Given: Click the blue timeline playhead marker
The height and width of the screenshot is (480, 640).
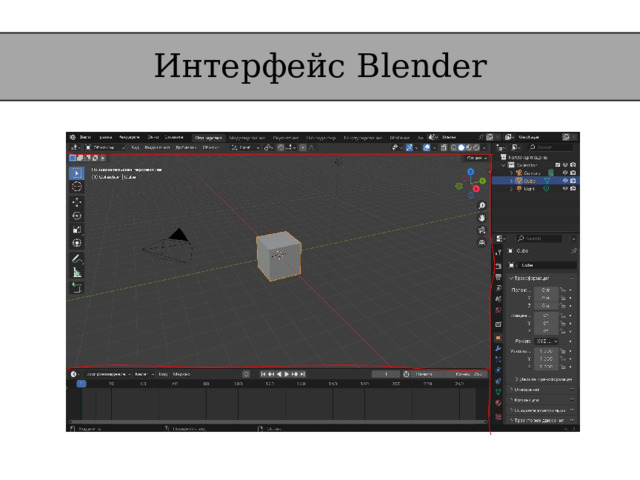Looking at the screenshot, I should (81, 383).
